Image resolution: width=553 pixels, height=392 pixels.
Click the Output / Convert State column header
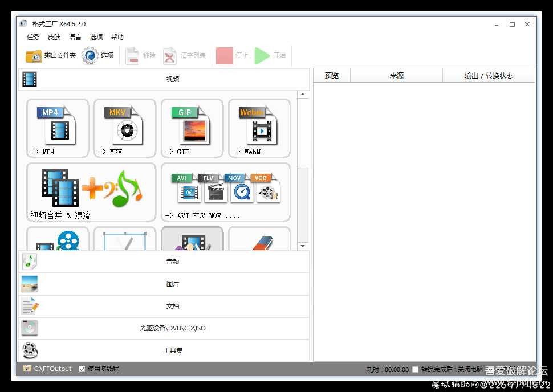pos(489,75)
